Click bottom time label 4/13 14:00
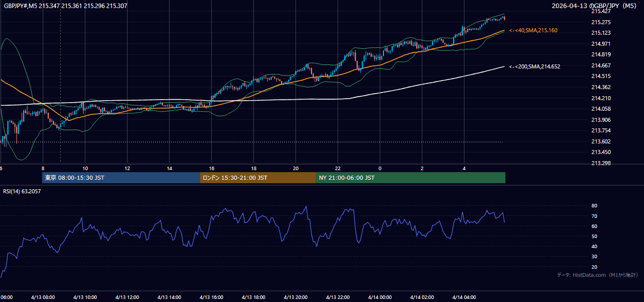644x302 pixels. 169,297
